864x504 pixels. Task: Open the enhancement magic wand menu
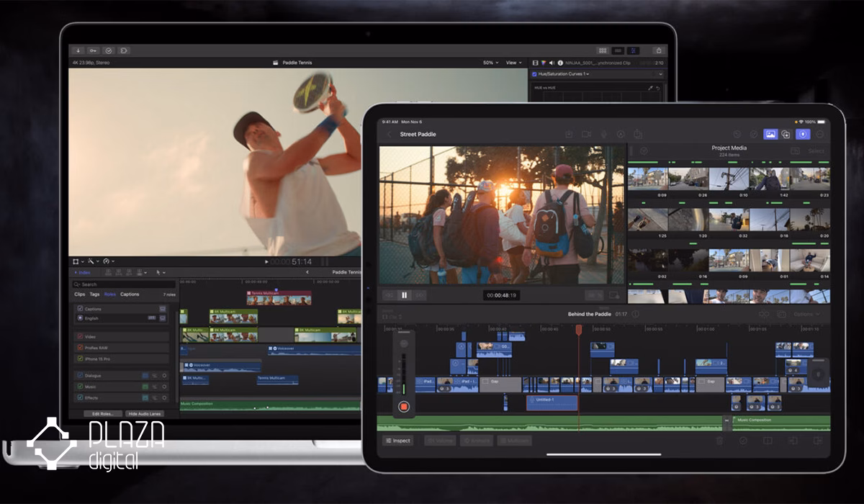pos(94,261)
